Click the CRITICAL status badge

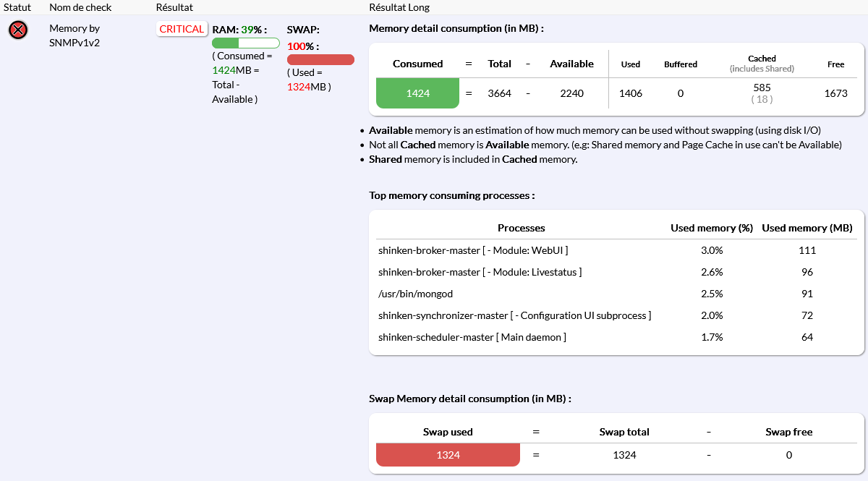182,29
